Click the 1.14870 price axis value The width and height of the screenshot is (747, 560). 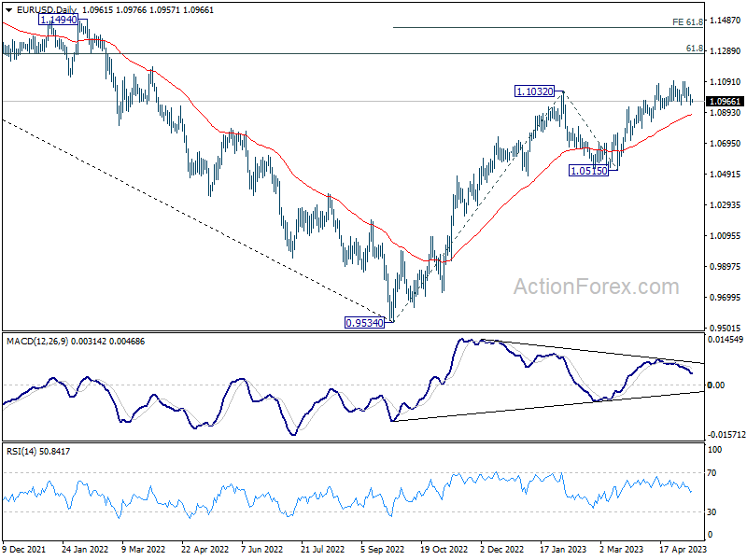[x=725, y=20]
